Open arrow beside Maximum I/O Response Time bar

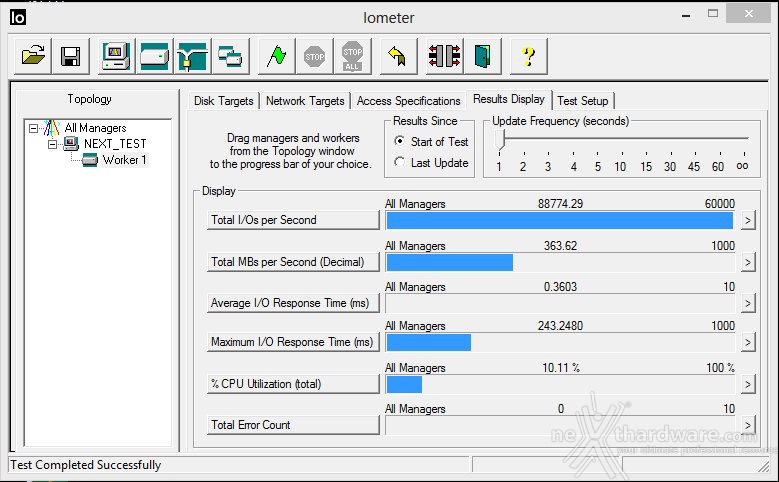[747, 342]
